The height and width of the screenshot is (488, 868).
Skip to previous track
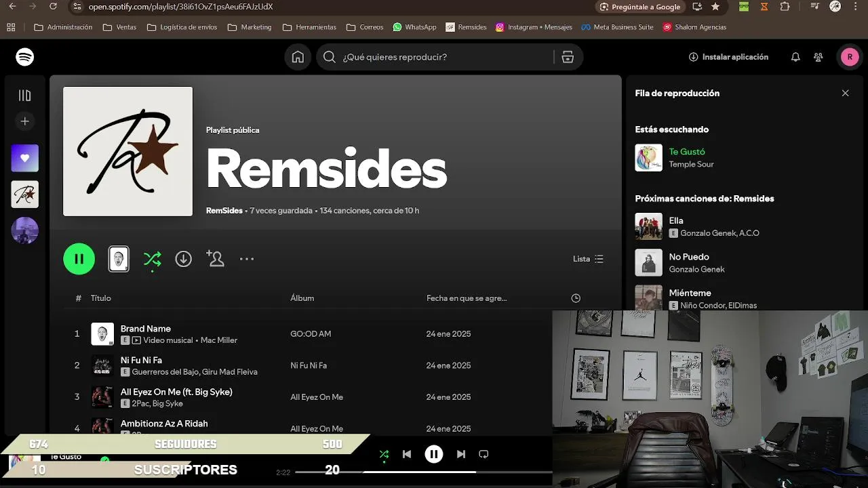click(x=407, y=454)
